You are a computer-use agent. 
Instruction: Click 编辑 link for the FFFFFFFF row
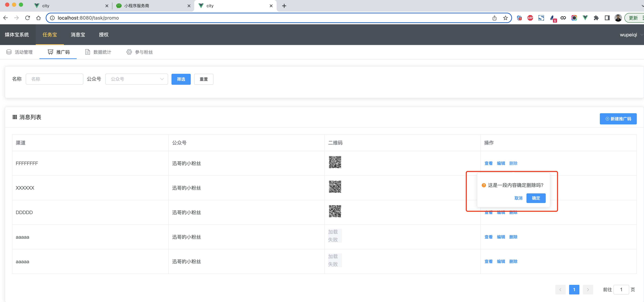[501, 163]
